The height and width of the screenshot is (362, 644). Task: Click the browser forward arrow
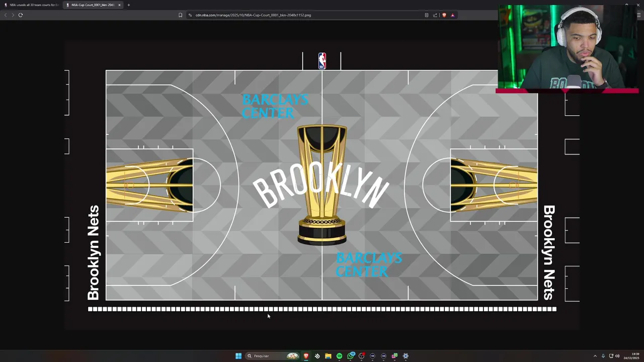pos(13,15)
